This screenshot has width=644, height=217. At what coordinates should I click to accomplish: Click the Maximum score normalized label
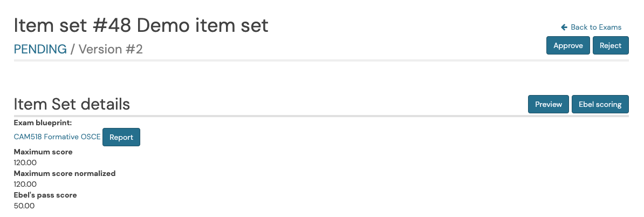tap(65, 173)
